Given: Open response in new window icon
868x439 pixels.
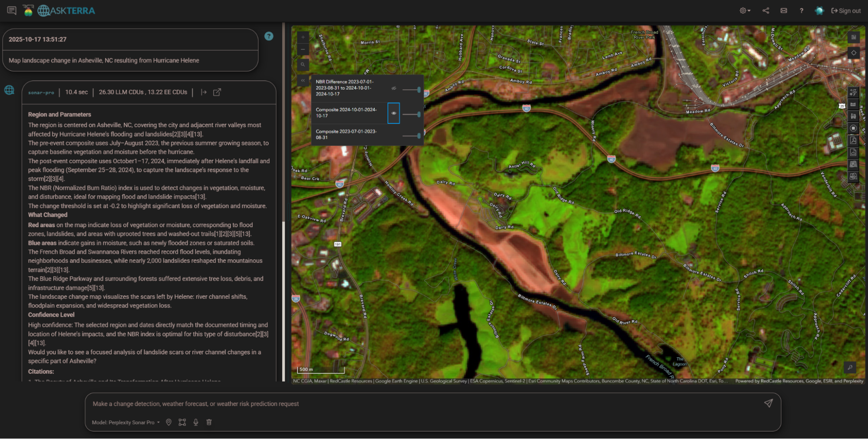Looking at the screenshot, I should point(217,92).
